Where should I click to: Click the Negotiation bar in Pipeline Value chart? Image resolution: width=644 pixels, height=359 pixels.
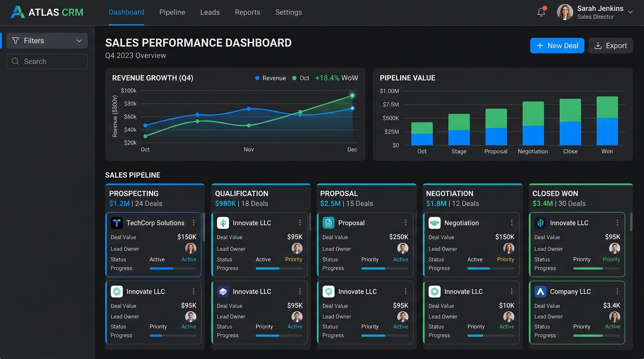pyautogui.click(x=533, y=123)
